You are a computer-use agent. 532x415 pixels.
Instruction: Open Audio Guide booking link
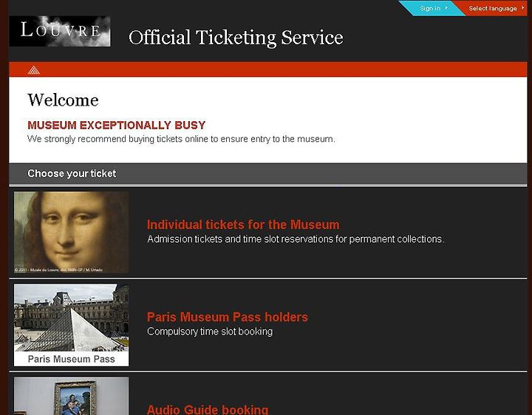[208, 409]
